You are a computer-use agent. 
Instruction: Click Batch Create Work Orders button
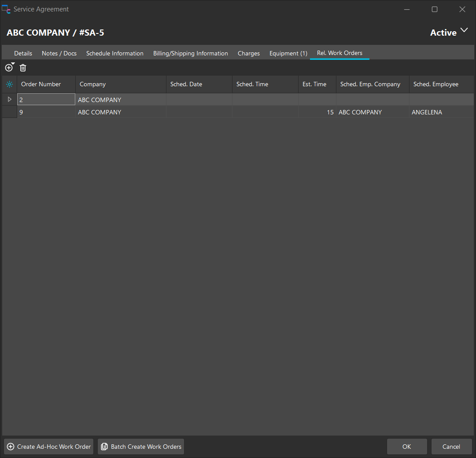coord(141,447)
